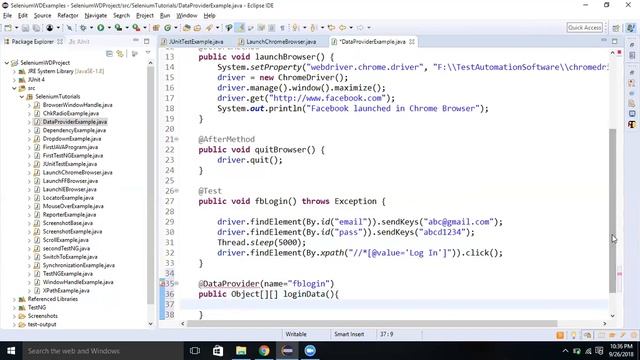This screenshot has height=360, width=640.
Task: Click the Coverage run icon
Action: pyautogui.click(x=118, y=28)
